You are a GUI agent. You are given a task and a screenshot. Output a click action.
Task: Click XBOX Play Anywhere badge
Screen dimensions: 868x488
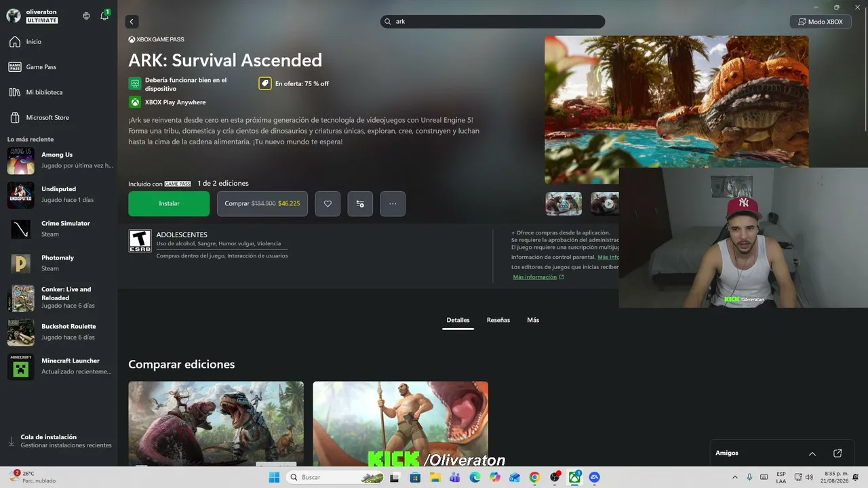click(167, 102)
